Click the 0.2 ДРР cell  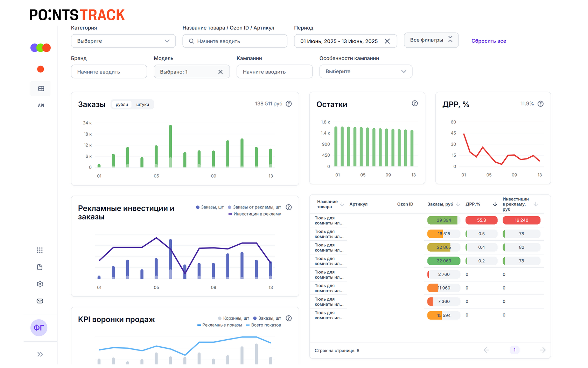(482, 261)
